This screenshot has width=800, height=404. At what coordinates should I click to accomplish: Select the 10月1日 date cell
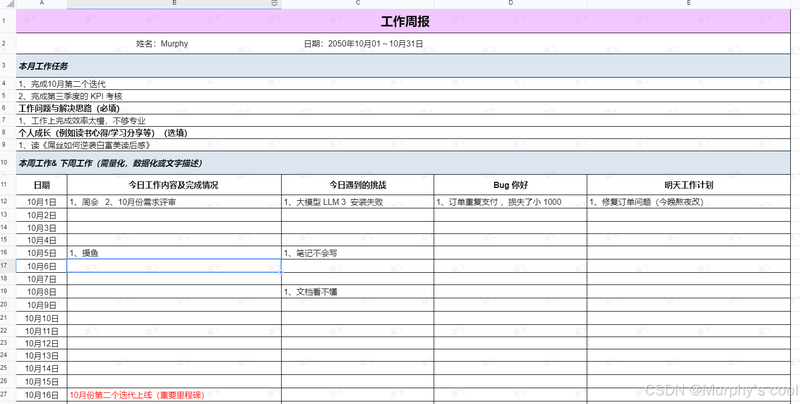[x=41, y=202]
